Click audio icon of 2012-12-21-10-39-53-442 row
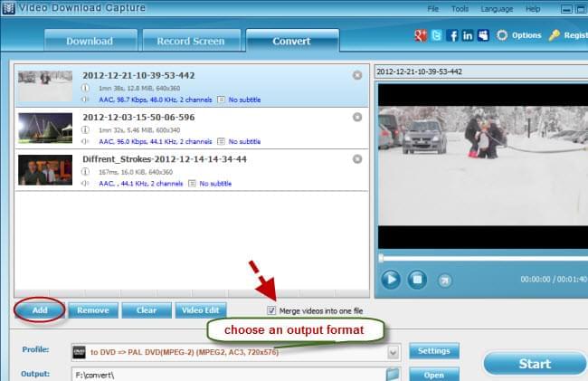 pyautogui.click(x=86, y=100)
